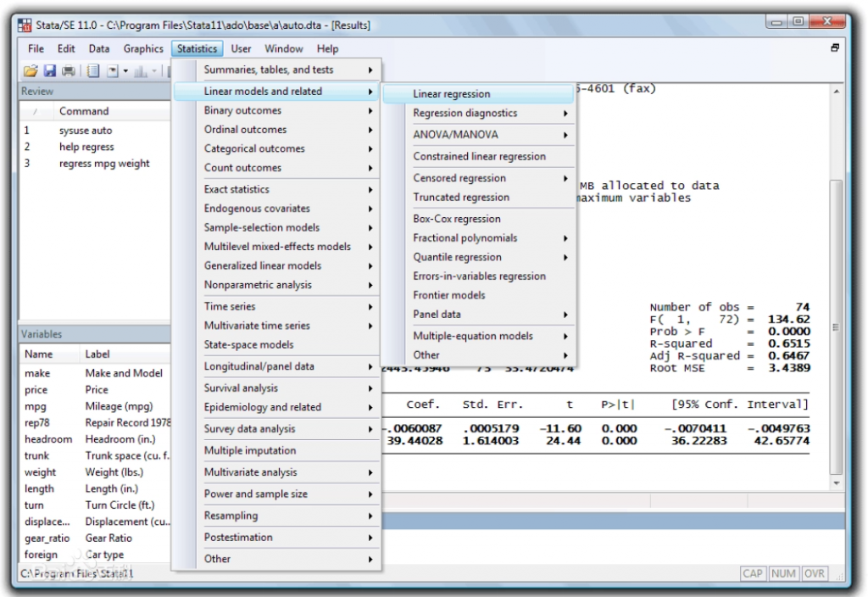Click the Save floppy disk icon
This screenshot has height=597, width=868.
(50, 70)
